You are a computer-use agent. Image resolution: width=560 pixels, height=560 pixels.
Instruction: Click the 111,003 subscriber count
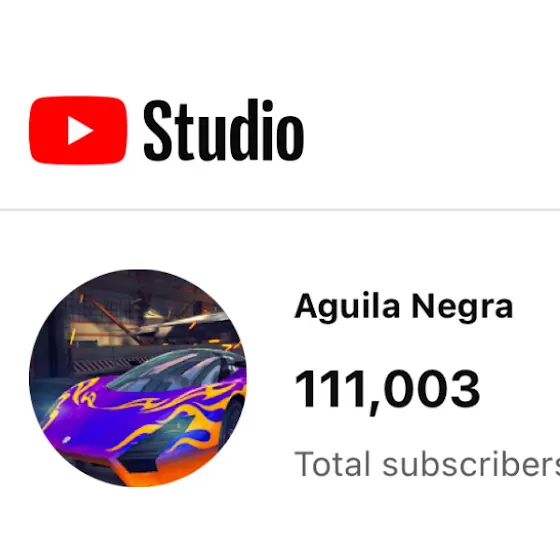(387, 390)
